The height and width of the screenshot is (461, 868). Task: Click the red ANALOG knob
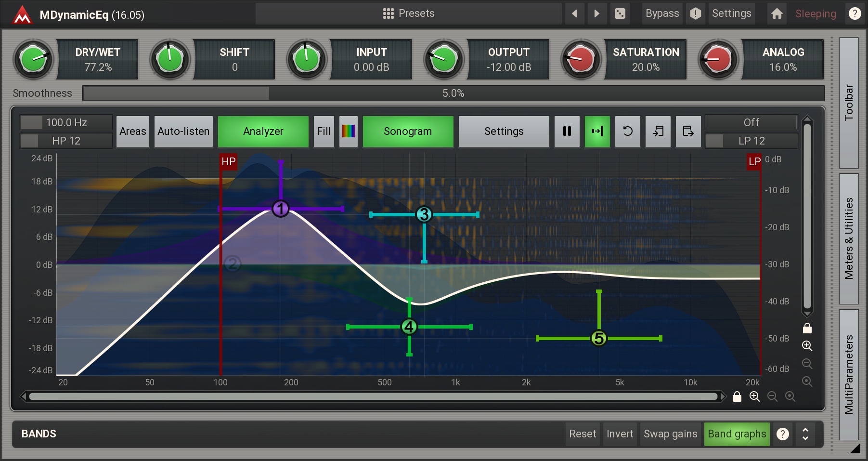pos(718,59)
